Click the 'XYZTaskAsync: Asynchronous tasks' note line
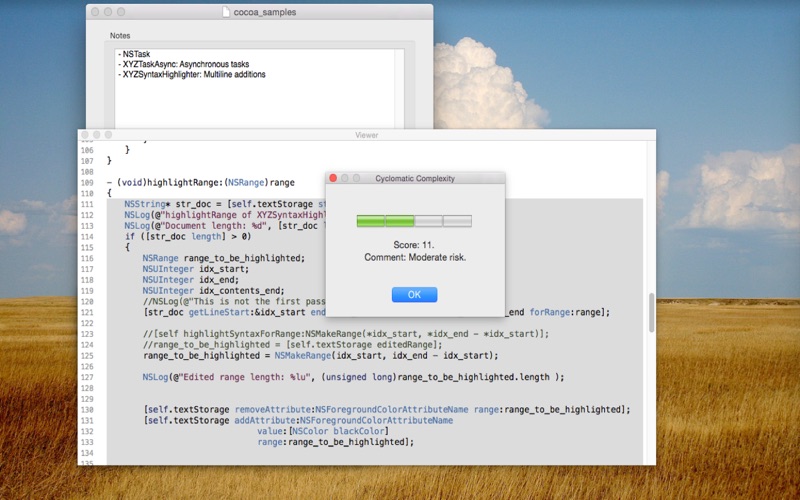 184,64
